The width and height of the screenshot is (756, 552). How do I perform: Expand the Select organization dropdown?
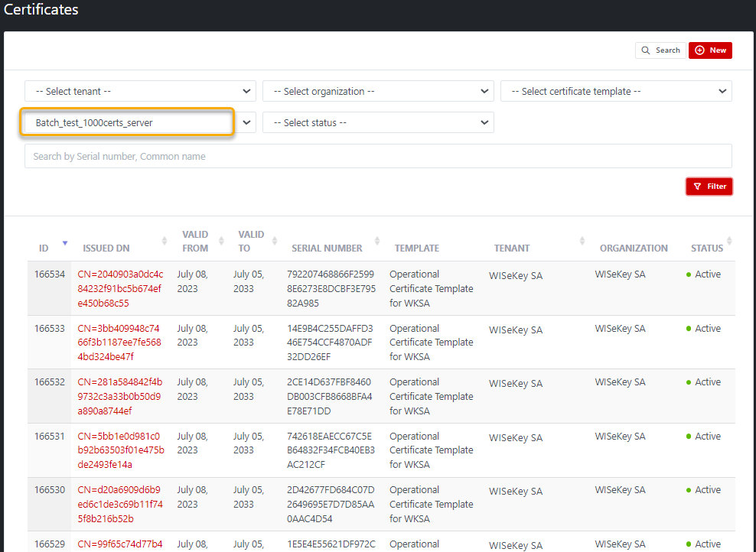click(378, 91)
